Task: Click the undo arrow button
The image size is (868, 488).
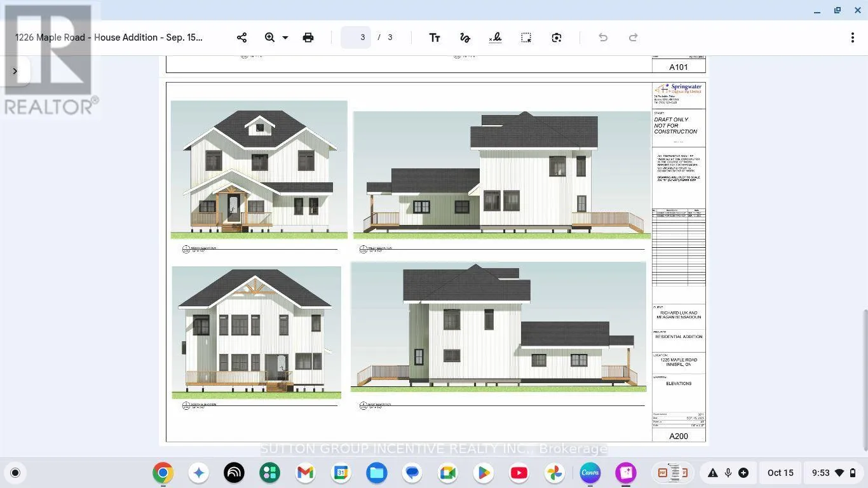Action: click(603, 37)
